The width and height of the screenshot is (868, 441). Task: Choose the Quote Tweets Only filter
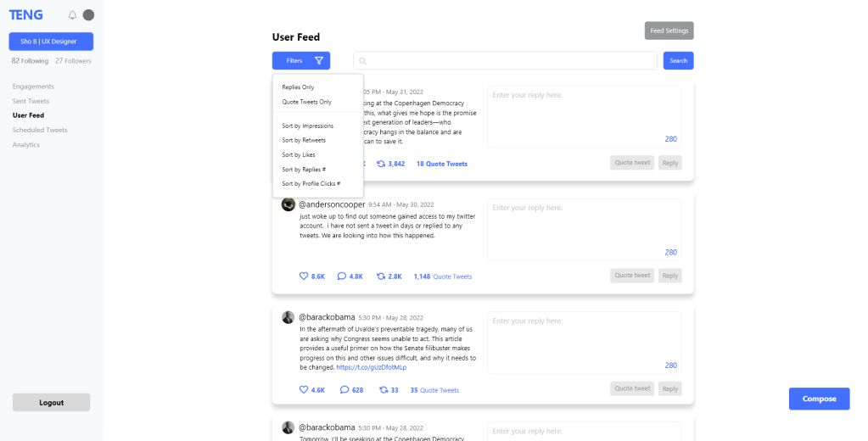[x=306, y=102]
